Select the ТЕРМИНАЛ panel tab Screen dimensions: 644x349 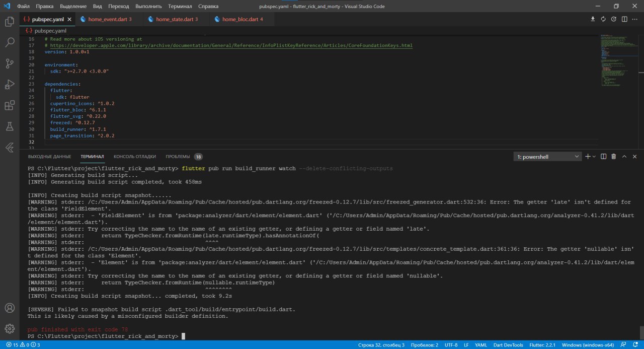(92, 157)
